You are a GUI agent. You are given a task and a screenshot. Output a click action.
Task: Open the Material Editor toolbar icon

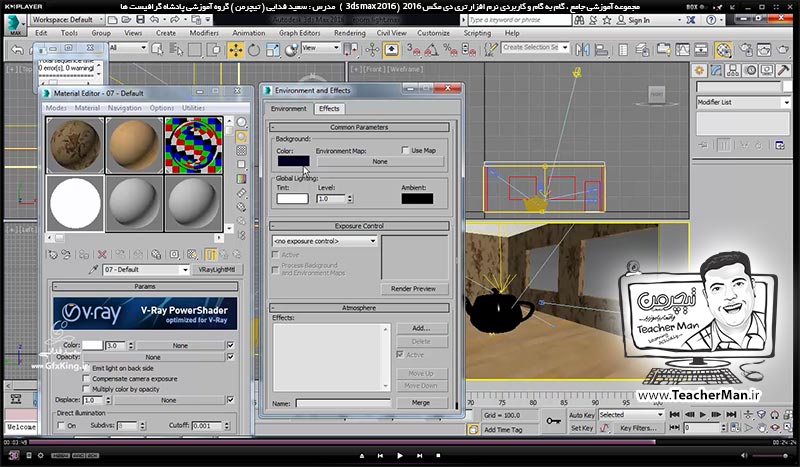pyautogui.click(x=723, y=50)
